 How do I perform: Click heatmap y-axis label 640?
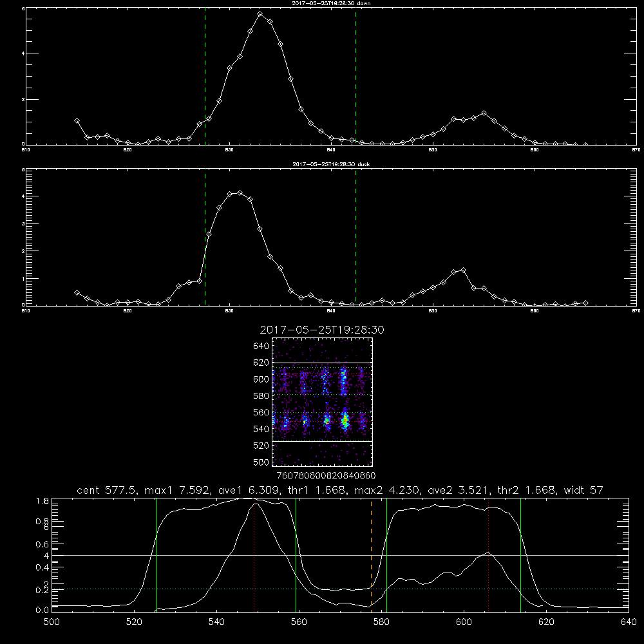[261, 346]
